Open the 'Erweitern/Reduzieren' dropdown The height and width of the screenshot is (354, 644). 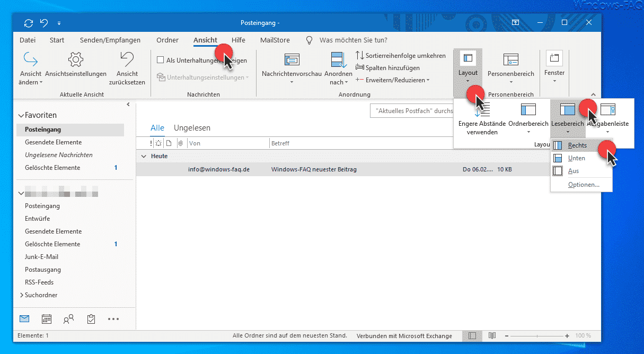click(x=392, y=80)
